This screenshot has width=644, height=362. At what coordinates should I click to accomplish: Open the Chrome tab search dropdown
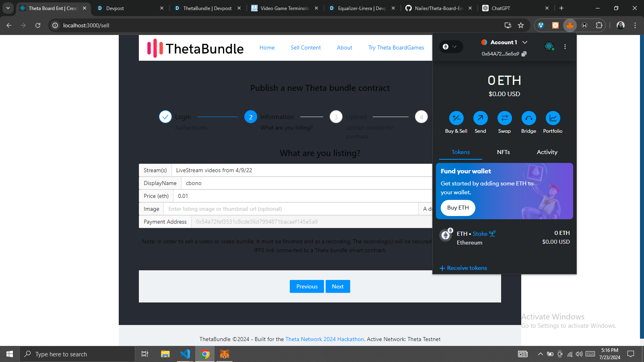[x=8, y=8]
